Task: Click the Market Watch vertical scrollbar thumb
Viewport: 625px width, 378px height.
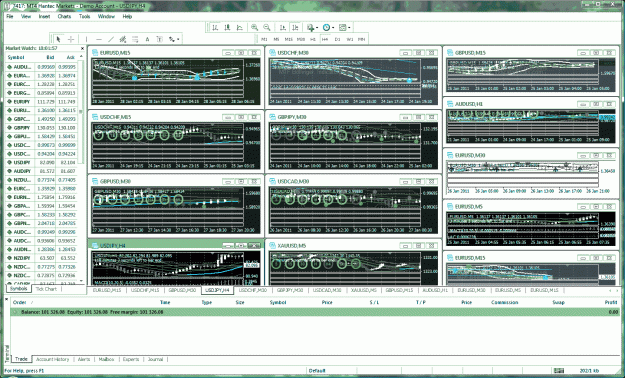Action: click(82, 112)
